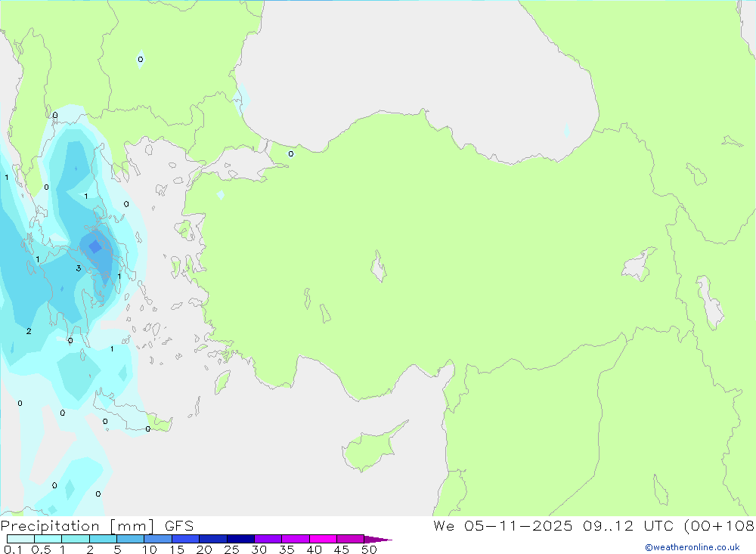
Task: Click the 'Precipitation [mm]' title text
Action: pyautogui.click(x=77, y=526)
